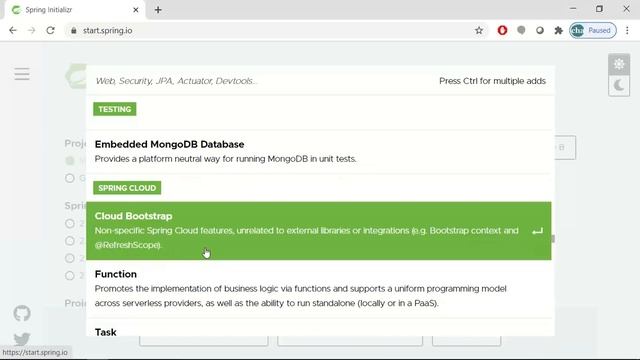Open the hamburger menu in the Spring Initializr sidebar

pos(22,74)
